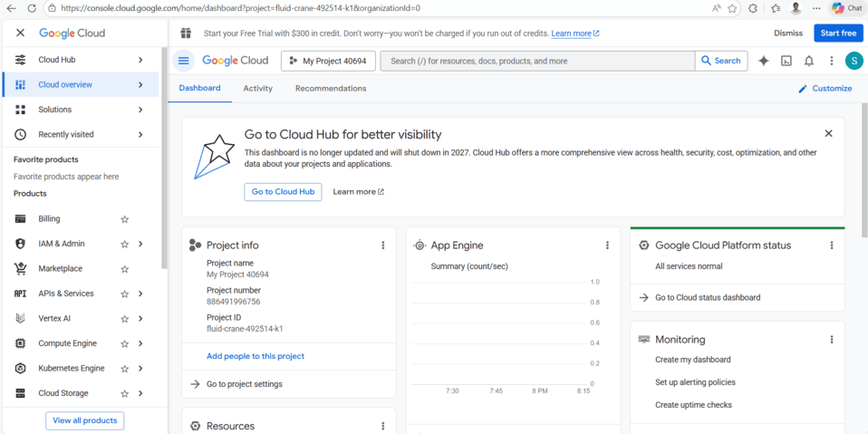868x434 pixels.
Task: Click the Cloud Storage icon
Action: pos(20,393)
